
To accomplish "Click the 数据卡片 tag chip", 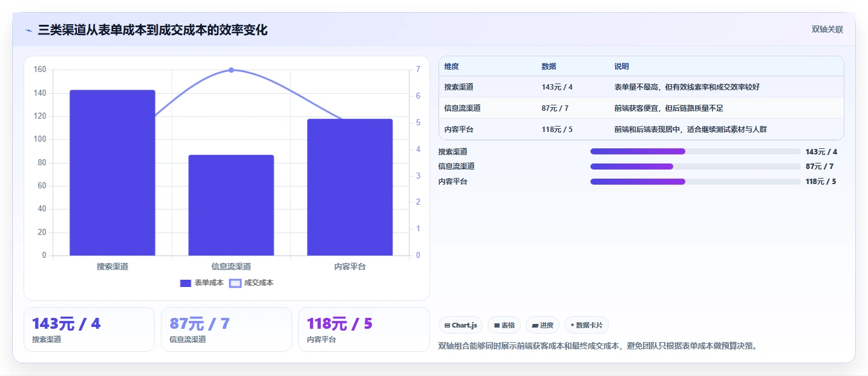I will [x=586, y=325].
